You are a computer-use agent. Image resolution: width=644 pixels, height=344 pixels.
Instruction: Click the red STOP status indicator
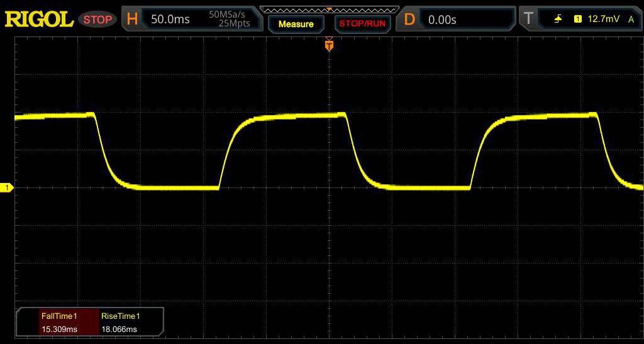[x=97, y=19]
